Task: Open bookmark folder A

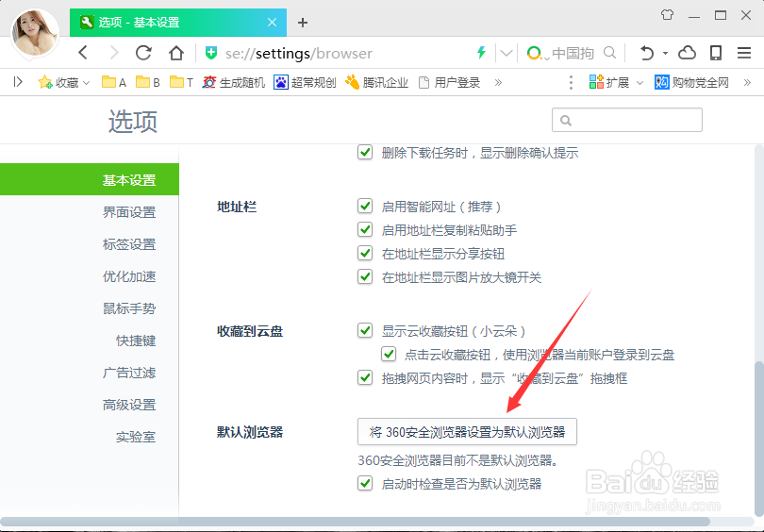Action: 114,82
